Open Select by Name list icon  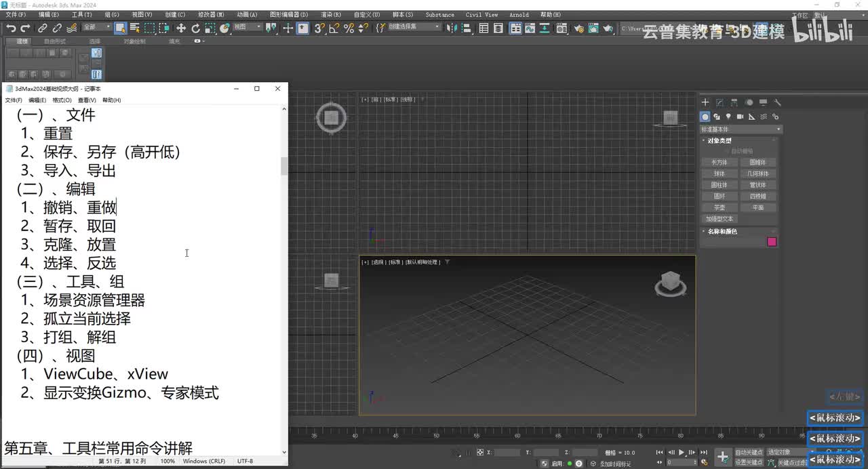point(134,28)
